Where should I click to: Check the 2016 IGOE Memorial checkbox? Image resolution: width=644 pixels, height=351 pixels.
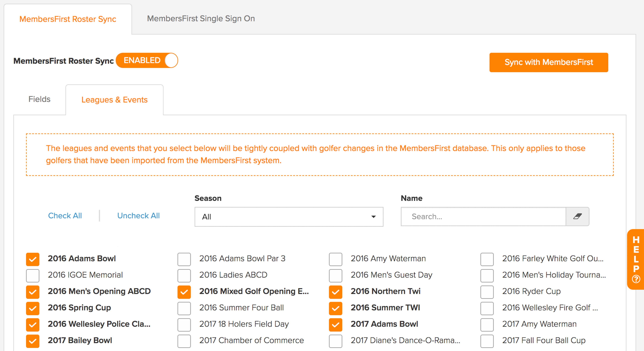(x=33, y=275)
